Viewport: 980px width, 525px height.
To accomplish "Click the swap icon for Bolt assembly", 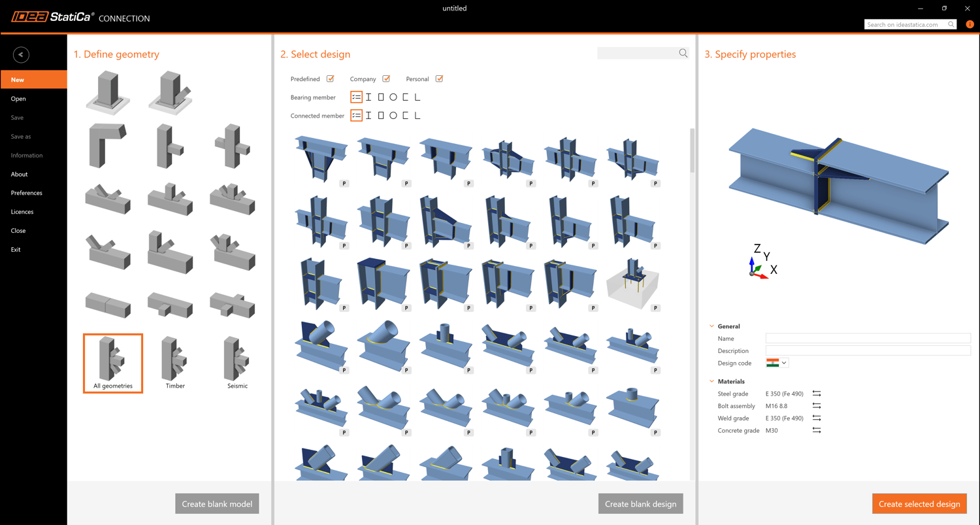I will pos(817,406).
